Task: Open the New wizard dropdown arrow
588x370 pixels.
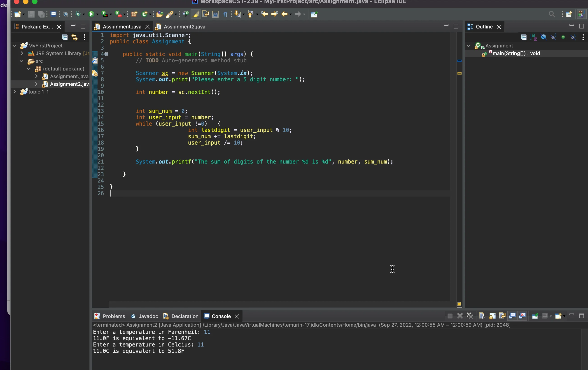Action: tap(24, 15)
